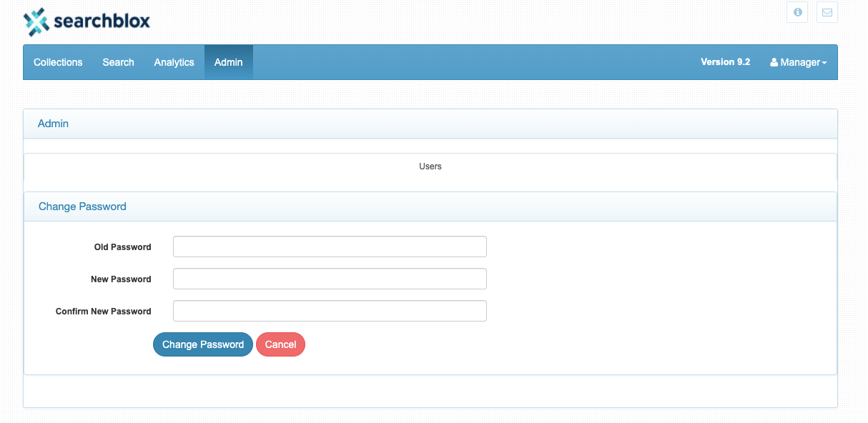Click the Version 9.2 label
The image size is (868, 423).
(725, 62)
